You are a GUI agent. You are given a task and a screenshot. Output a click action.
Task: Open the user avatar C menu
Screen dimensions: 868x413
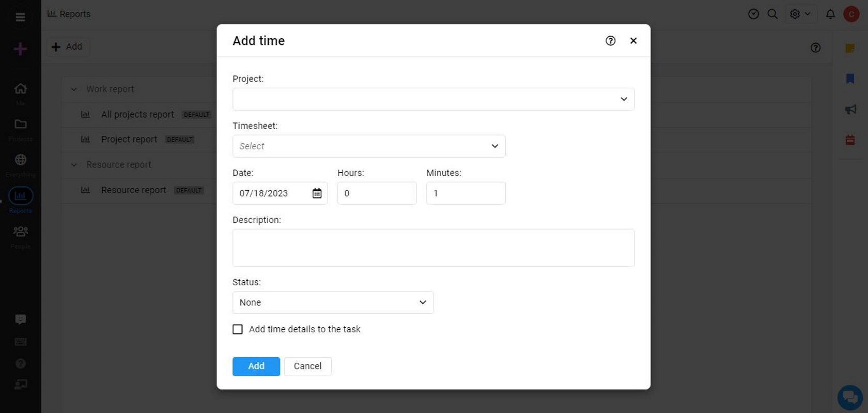(x=851, y=14)
